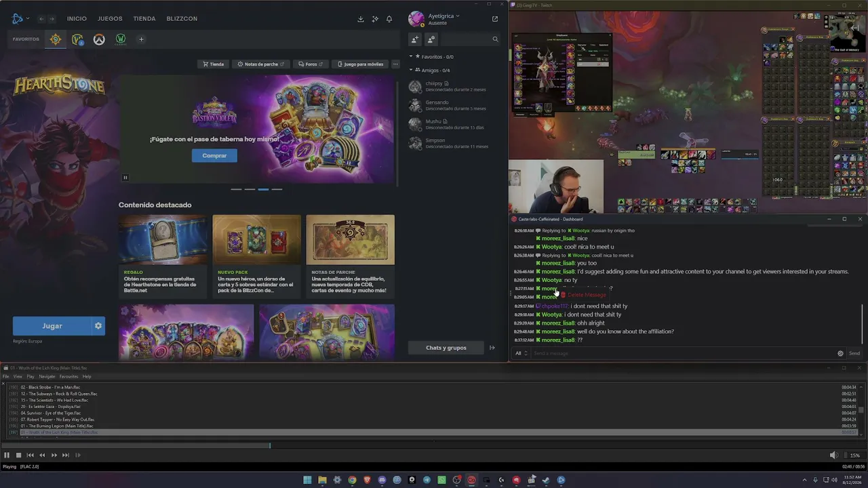Click the Send a message input field
This screenshot has height=488, width=868.
[x=683, y=353]
